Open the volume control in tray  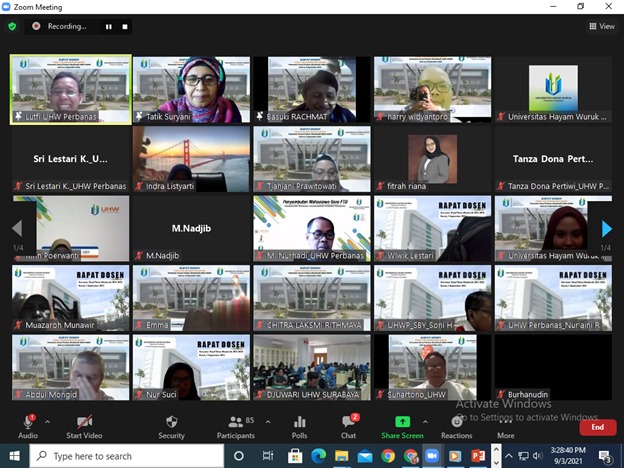[537, 456]
